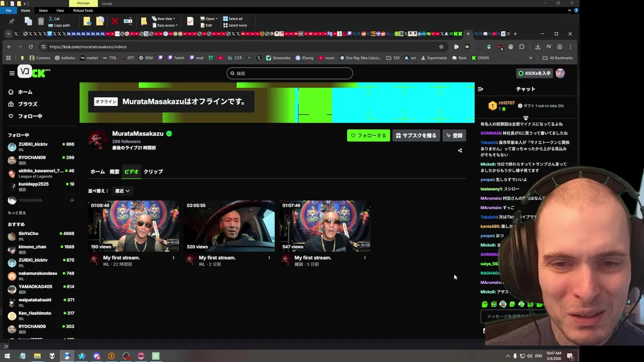Open the notification center icon
This screenshot has width=644, height=362.
tap(570, 356)
